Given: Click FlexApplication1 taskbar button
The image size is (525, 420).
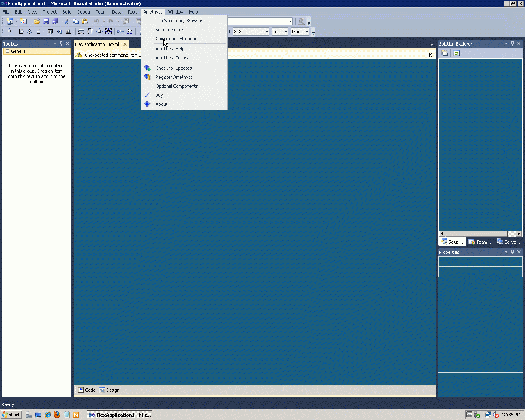Looking at the screenshot, I should [x=119, y=415].
